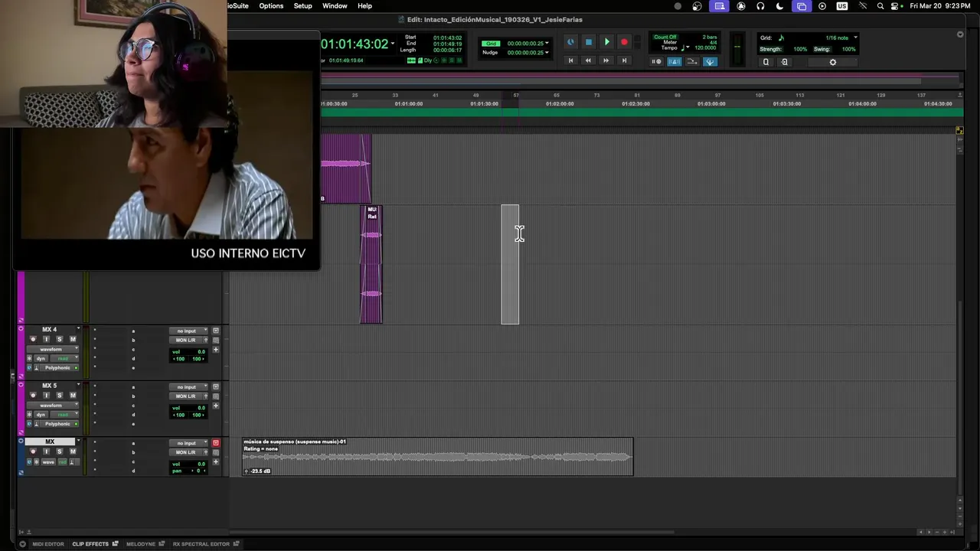Open the Grid value dropdown
Image resolution: width=980 pixels, height=551 pixels.
tap(547, 44)
